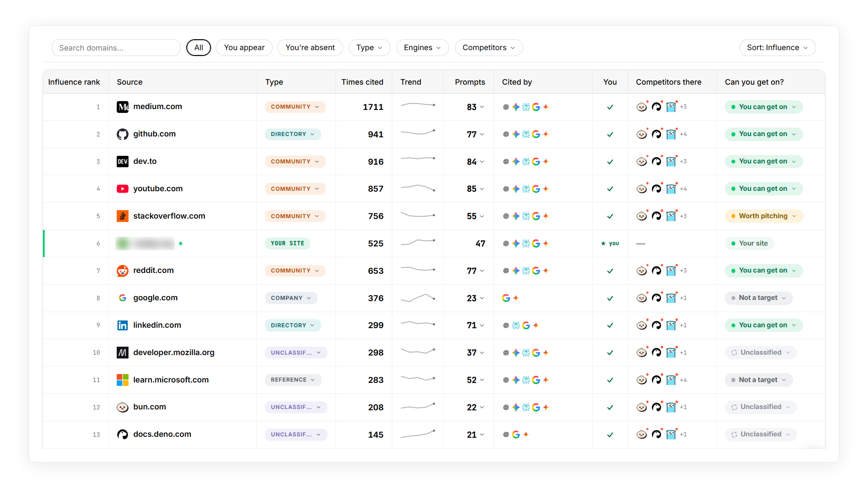Expand the 55 prompts in stackoverflow.com row
This screenshot has width=868, height=492.
coord(475,216)
